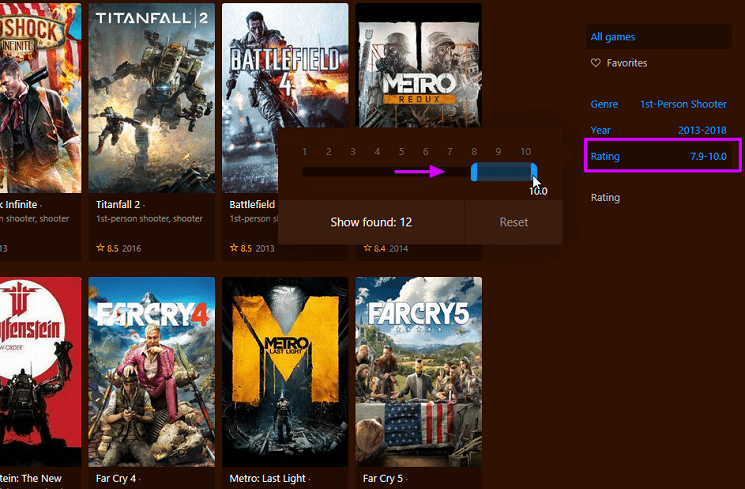
Task: Click the right handle of the rating slider
Action: click(x=534, y=172)
